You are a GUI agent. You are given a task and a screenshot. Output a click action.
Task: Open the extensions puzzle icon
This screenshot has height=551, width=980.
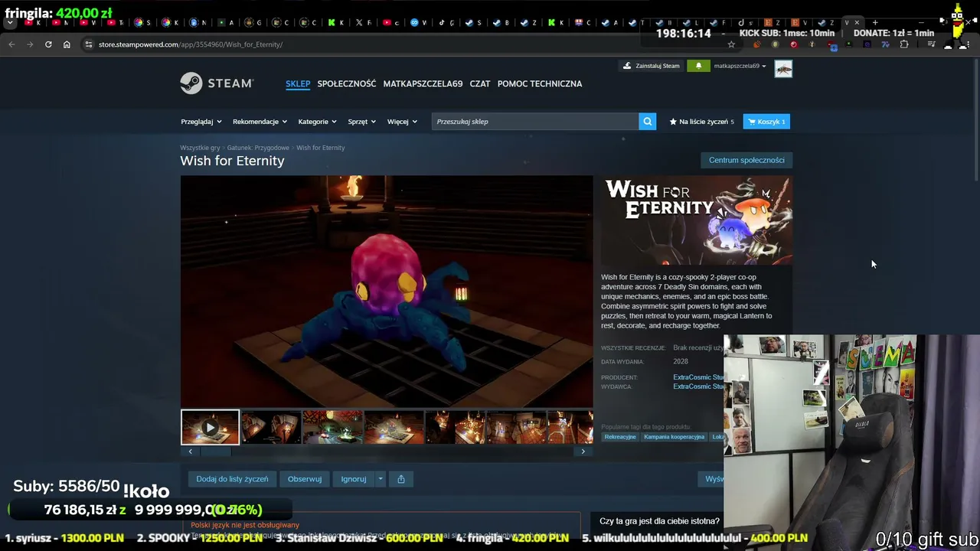[x=904, y=44]
